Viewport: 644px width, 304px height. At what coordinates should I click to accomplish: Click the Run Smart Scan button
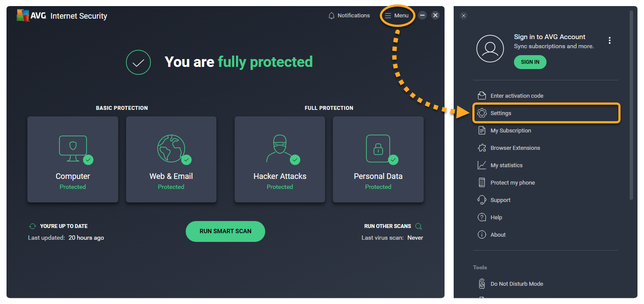(225, 231)
